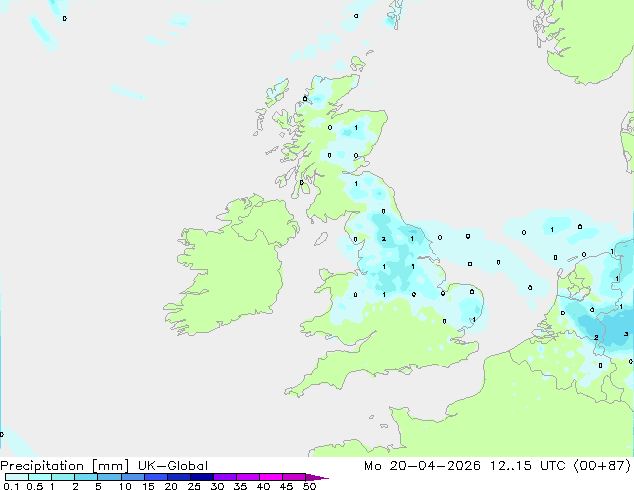Click the 1–2 mm legend color swatch
This screenshot has width=634, height=490.
pos(63,477)
